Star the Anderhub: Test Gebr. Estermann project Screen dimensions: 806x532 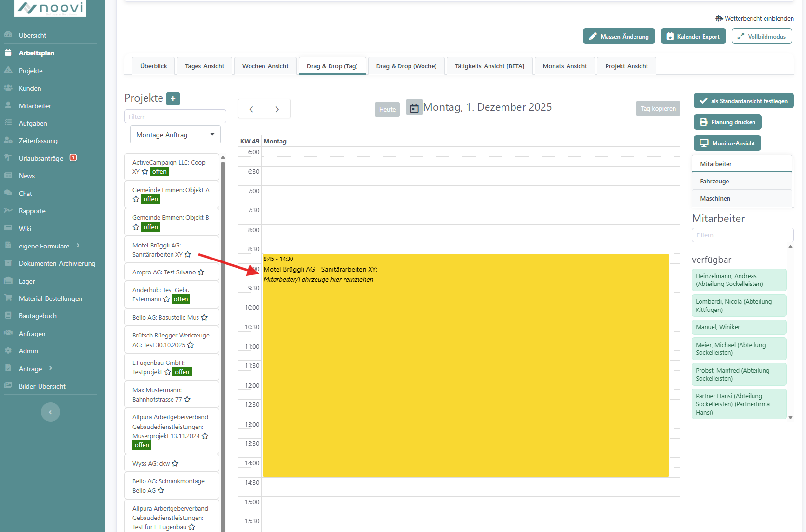[167, 299]
